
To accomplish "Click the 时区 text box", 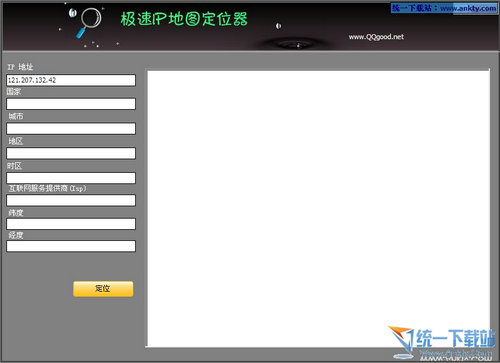I will 71,178.
